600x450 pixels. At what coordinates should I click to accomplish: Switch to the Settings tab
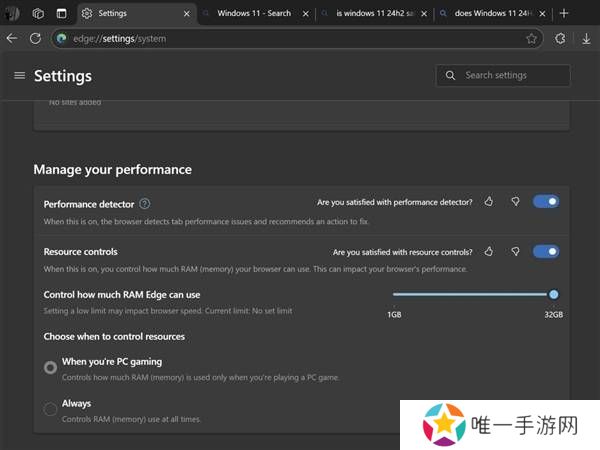point(137,14)
